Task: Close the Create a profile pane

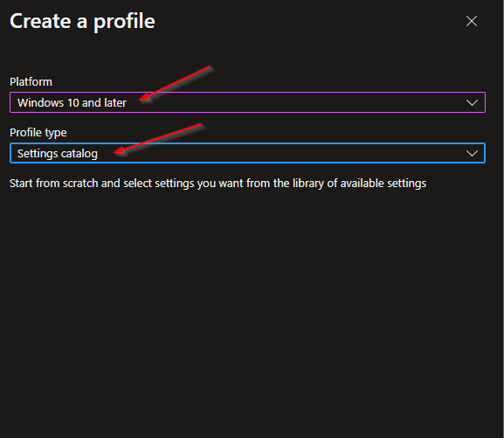Action: (471, 21)
